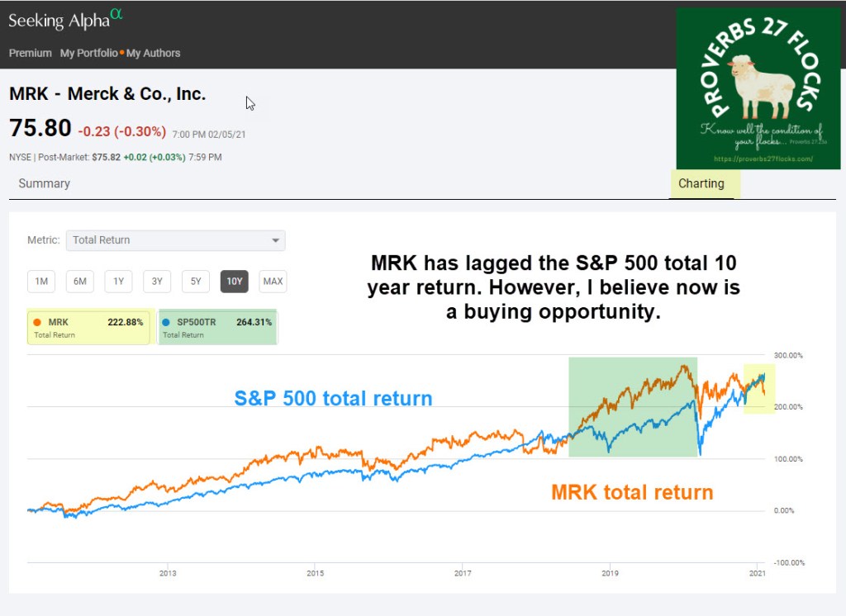Viewport: 846px width, 616px height.
Task: Click the Proverbs 27 Flocks sheep logo
Action: pyautogui.click(x=758, y=88)
